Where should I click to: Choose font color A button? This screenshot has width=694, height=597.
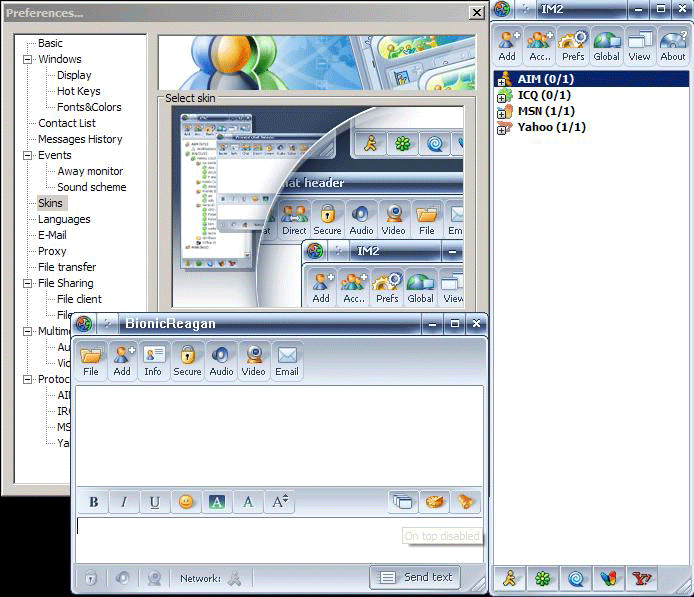(x=248, y=502)
